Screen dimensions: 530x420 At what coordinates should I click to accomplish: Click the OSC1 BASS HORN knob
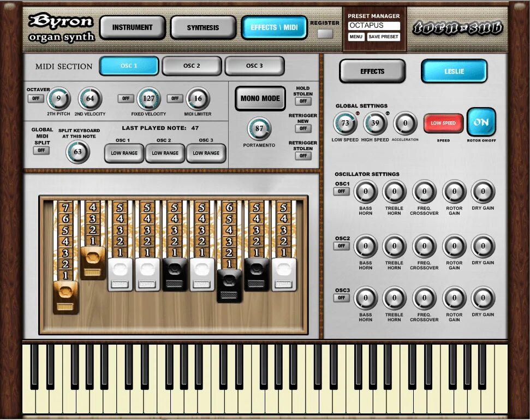(x=365, y=192)
